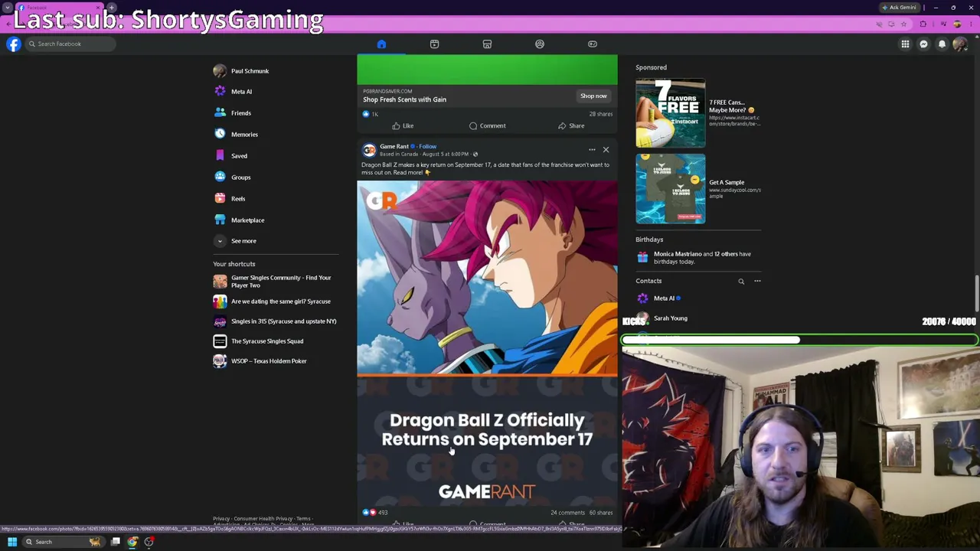This screenshot has width=980, height=551.
Task: Like the Gain ad post
Action: tap(403, 126)
